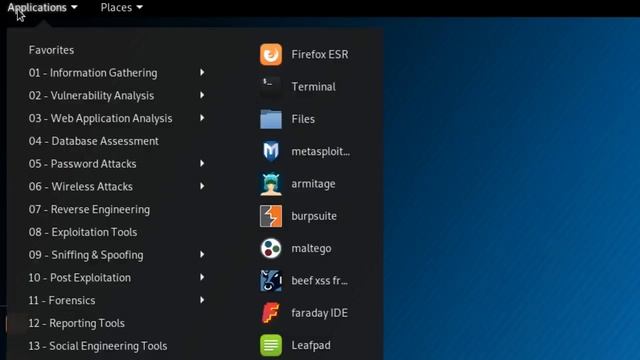The image size is (640, 360).
Task: Click the 09 - Sniffing & Spoofing label
Action: point(86,255)
